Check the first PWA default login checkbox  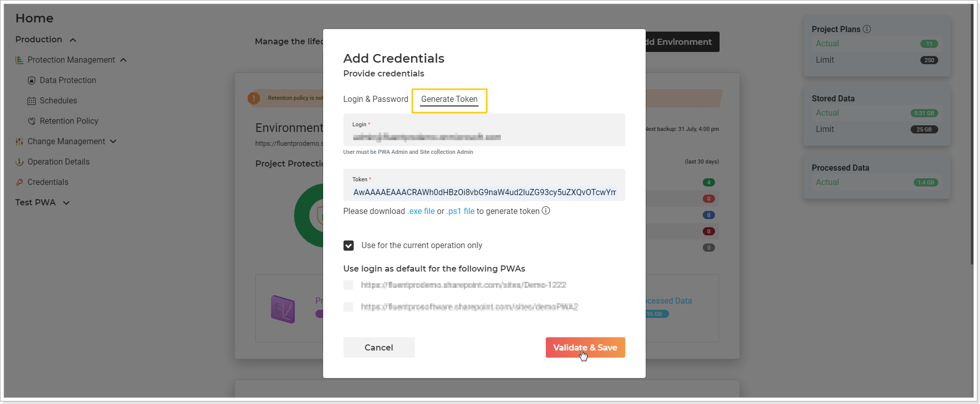pos(349,285)
